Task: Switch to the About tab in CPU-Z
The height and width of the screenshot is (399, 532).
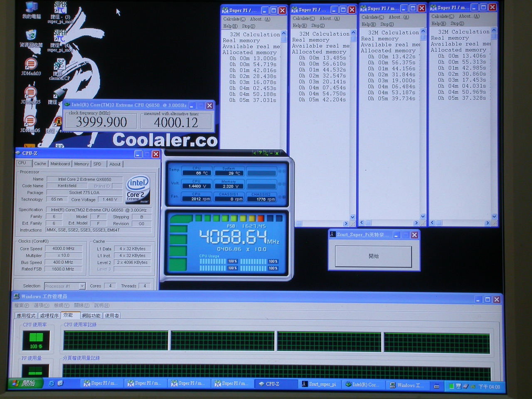Action: (x=115, y=164)
